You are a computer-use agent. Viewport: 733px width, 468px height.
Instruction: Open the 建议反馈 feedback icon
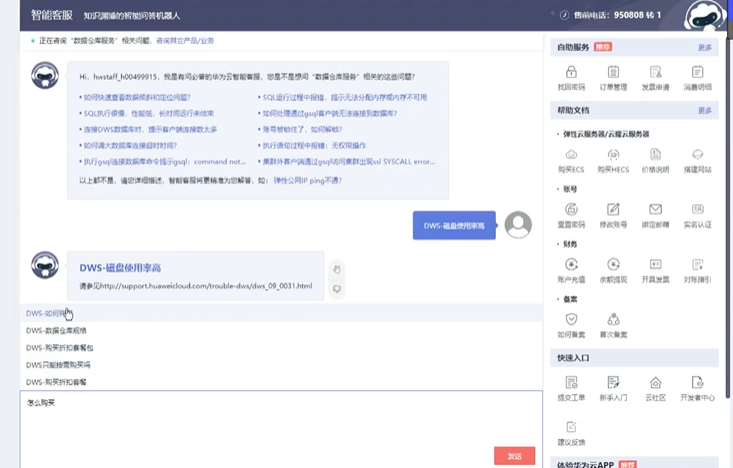571,427
